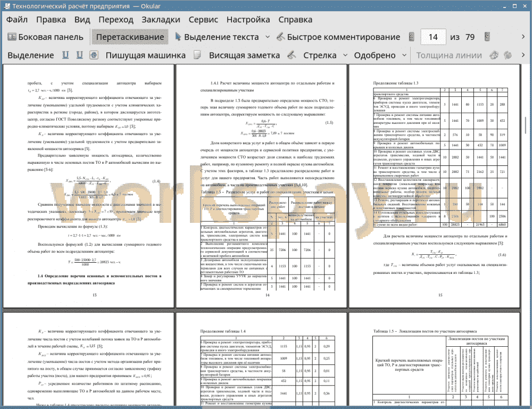
Task: Click the second color icon after Толщина линии
Action: [508, 55]
